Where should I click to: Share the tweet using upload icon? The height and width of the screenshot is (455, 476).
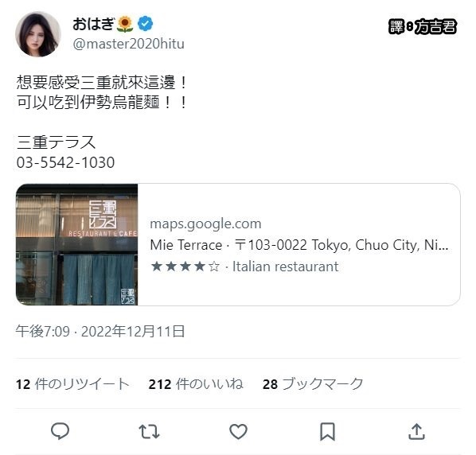(x=416, y=431)
